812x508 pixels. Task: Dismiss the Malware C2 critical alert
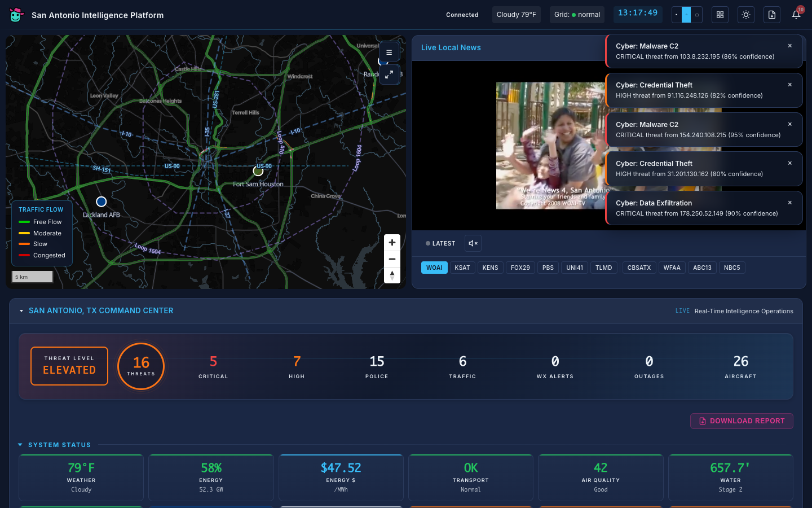click(x=789, y=45)
